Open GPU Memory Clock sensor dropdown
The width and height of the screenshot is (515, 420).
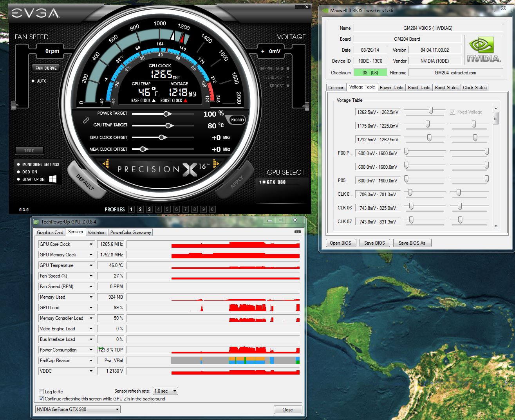point(91,255)
